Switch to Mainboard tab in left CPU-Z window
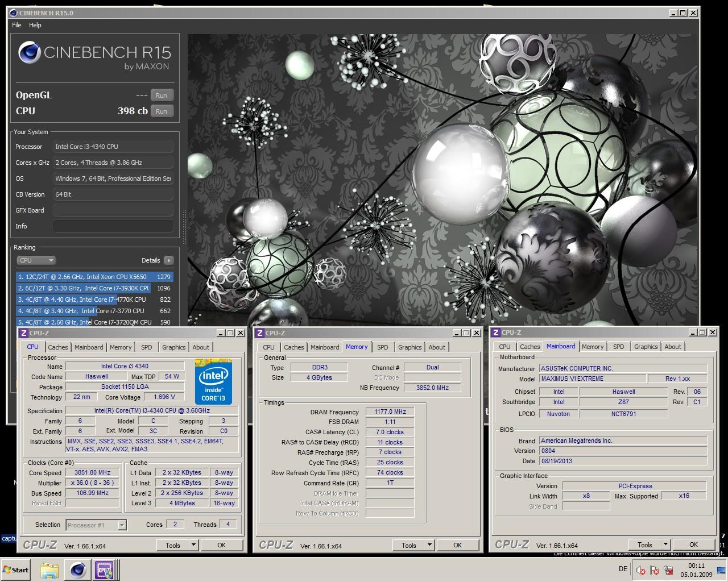Image resolution: width=728 pixels, height=582 pixels. 89,347
